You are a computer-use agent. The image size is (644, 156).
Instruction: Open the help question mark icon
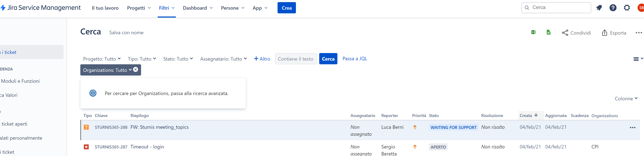[x=613, y=8]
